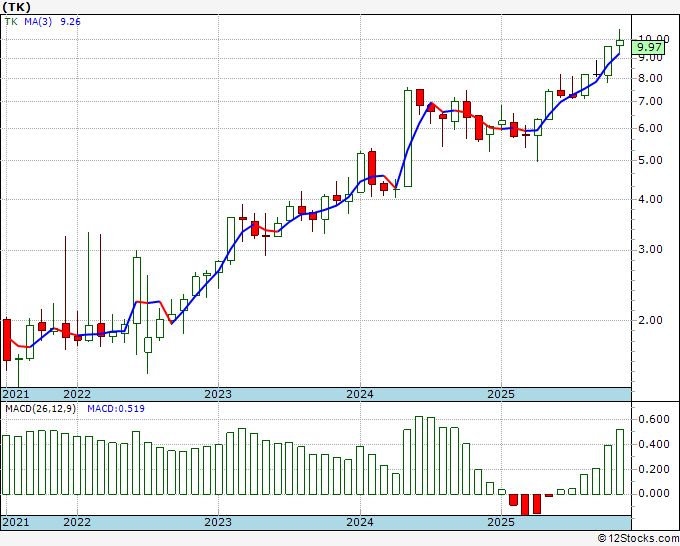This screenshot has width=680, height=546.
Task: Click the tallest MACD histogram bar of 2024
Action: click(419, 455)
